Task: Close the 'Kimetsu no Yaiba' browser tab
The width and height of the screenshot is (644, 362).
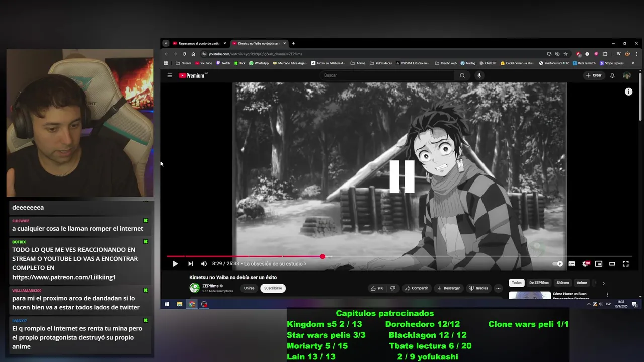Action: tap(284, 43)
